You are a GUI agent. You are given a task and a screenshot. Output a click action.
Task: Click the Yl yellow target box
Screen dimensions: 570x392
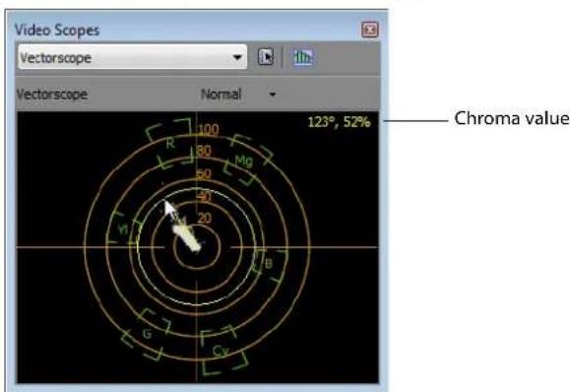(x=124, y=229)
